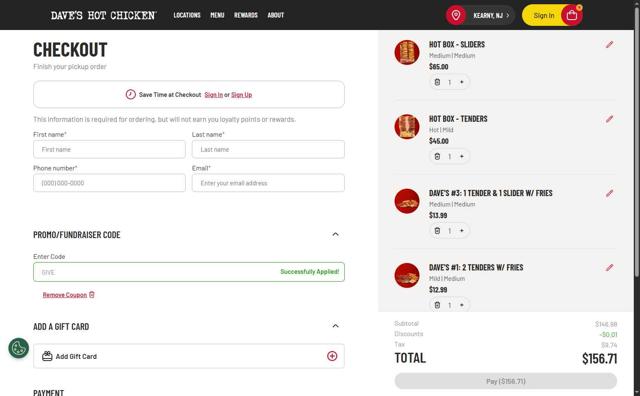Remove Hot Box - Sliders with trash icon
The width and height of the screenshot is (640, 396).
coord(437,82)
